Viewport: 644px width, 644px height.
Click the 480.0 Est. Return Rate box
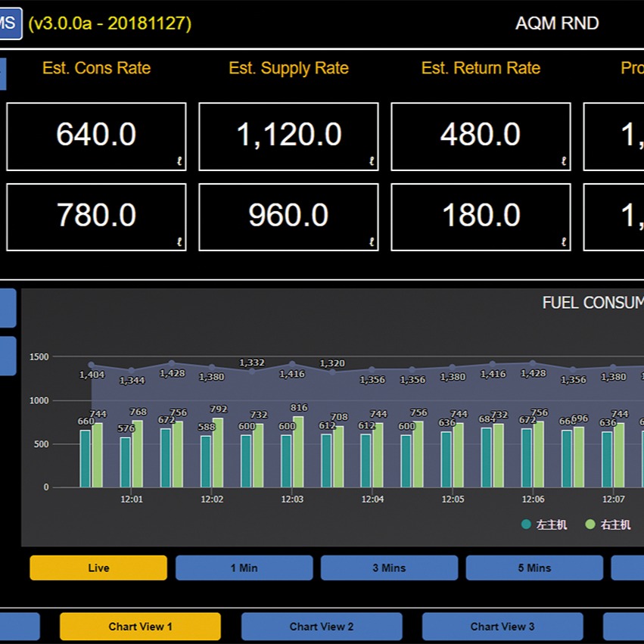click(481, 136)
